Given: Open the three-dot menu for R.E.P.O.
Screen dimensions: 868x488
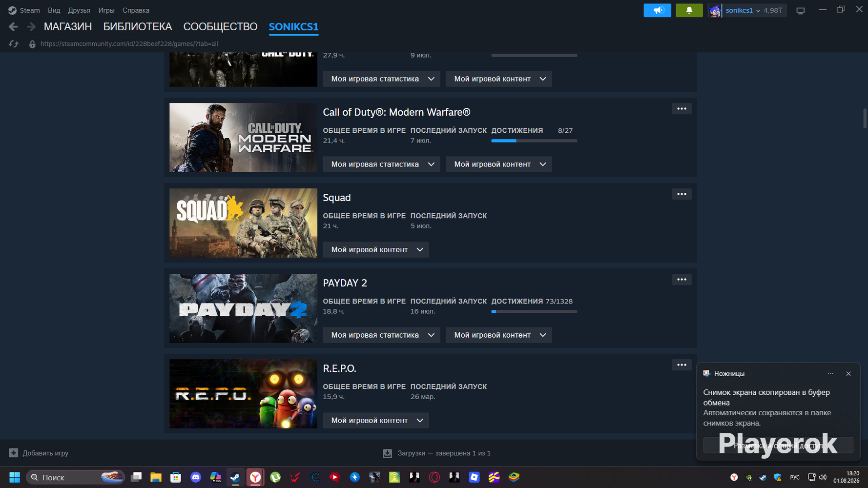Looking at the screenshot, I should click(682, 365).
